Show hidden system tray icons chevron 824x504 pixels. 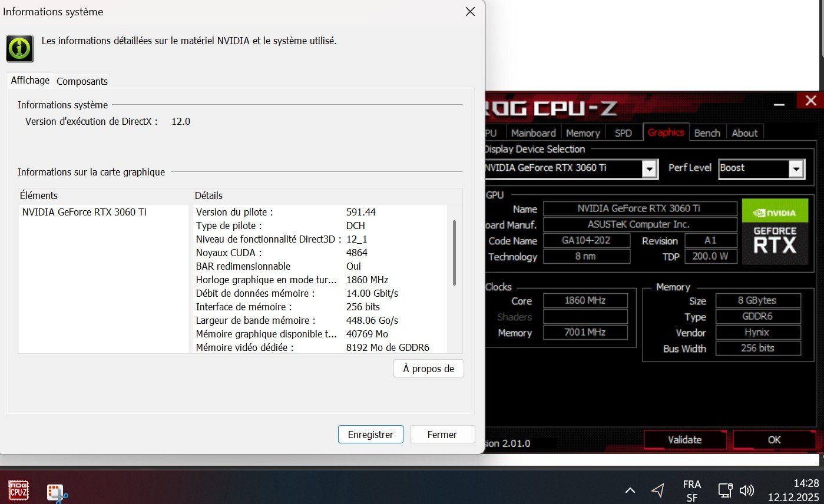tap(630, 490)
